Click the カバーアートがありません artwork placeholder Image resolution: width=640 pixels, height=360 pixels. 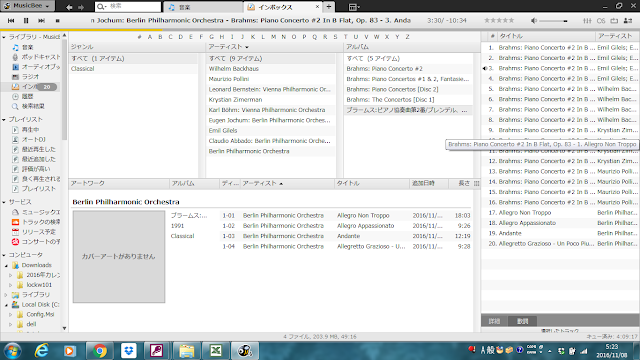pyautogui.click(x=119, y=257)
